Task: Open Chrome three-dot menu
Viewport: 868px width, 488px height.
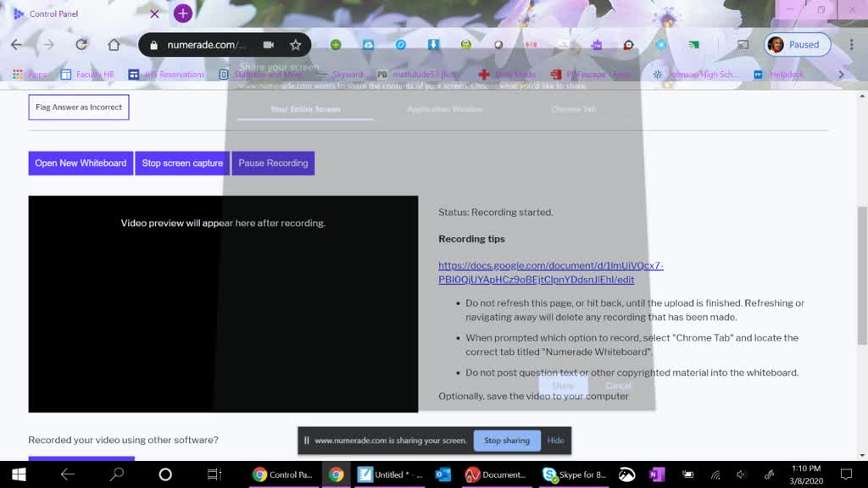Action: point(851,45)
